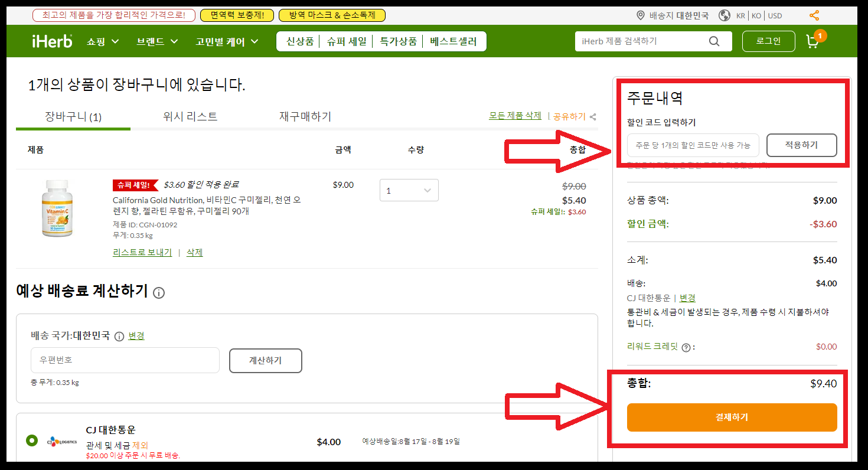The height and width of the screenshot is (470, 868).
Task: Click the 공유하기 link
Action: point(569,117)
